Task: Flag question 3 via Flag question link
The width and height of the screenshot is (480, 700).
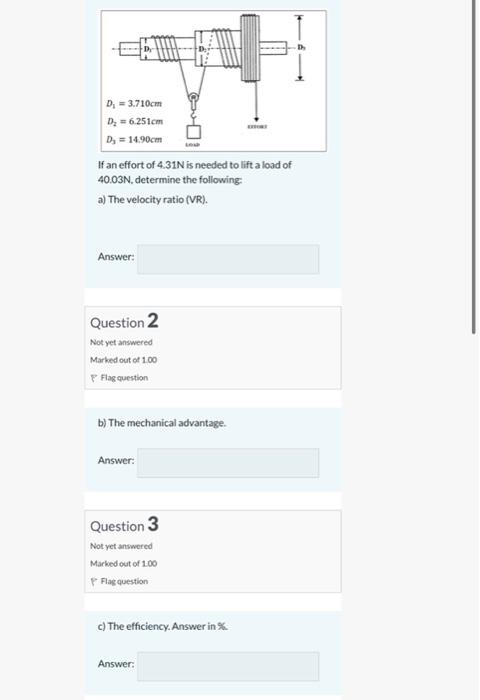Action: tap(124, 581)
